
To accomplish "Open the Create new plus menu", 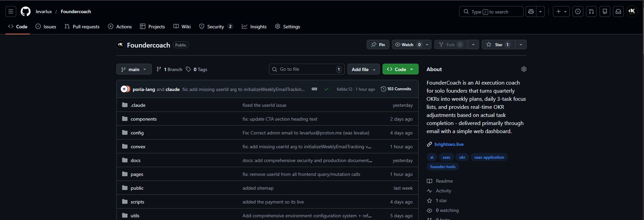I will [x=561, y=11].
